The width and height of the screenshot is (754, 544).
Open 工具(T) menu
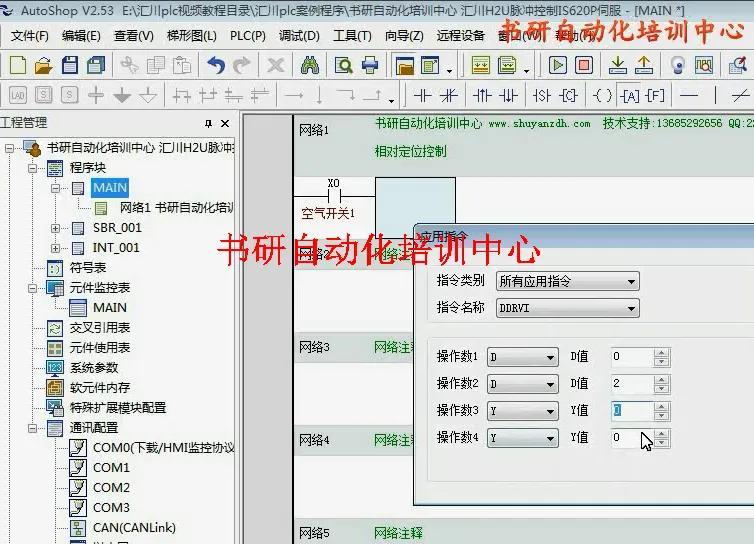point(352,36)
